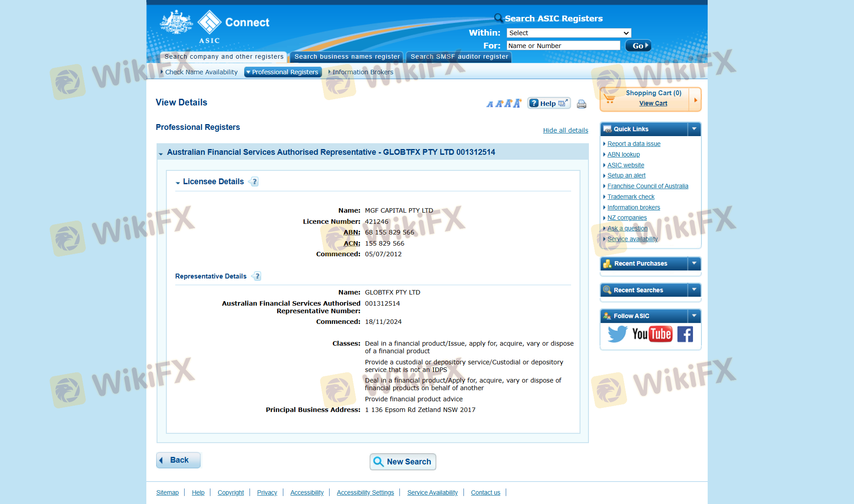
Task: Expand the Recent Searches panel
Action: coord(694,290)
